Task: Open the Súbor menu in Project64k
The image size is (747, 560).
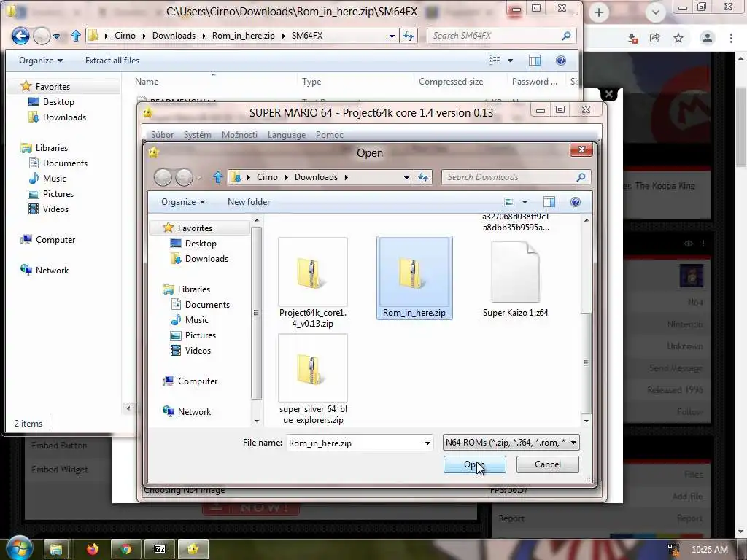Action: pyautogui.click(x=162, y=135)
